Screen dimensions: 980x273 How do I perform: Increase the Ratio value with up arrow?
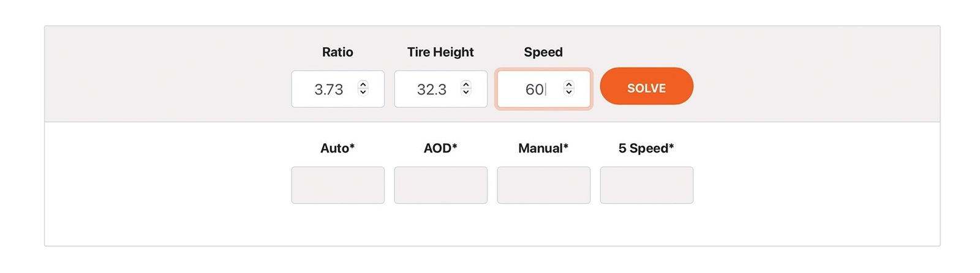coord(363,84)
